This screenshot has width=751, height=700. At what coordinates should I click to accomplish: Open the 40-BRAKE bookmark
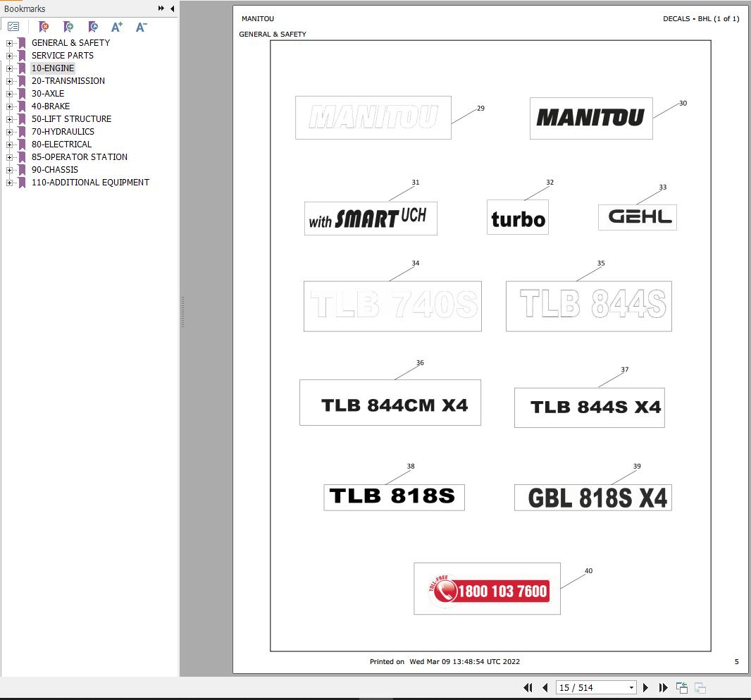point(50,106)
